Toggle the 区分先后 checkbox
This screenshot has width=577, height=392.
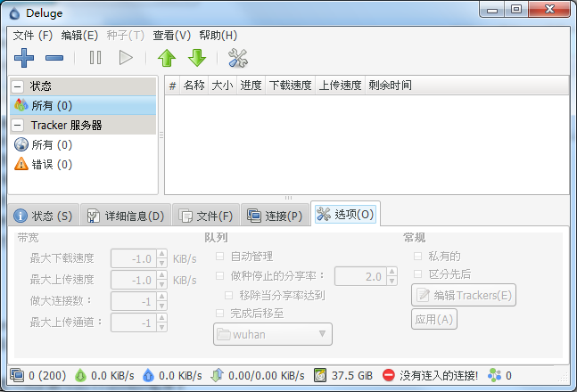(417, 274)
